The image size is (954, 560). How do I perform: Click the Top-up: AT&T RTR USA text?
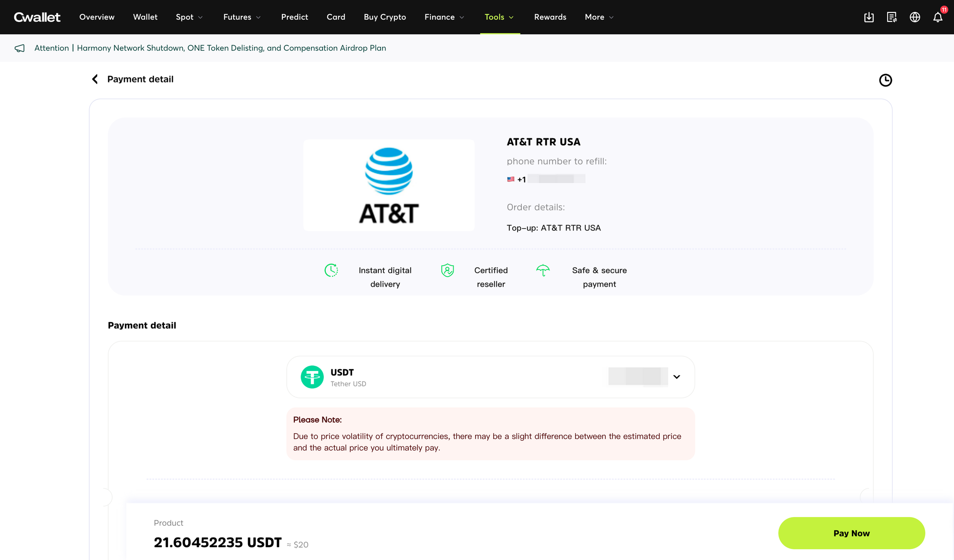click(554, 228)
